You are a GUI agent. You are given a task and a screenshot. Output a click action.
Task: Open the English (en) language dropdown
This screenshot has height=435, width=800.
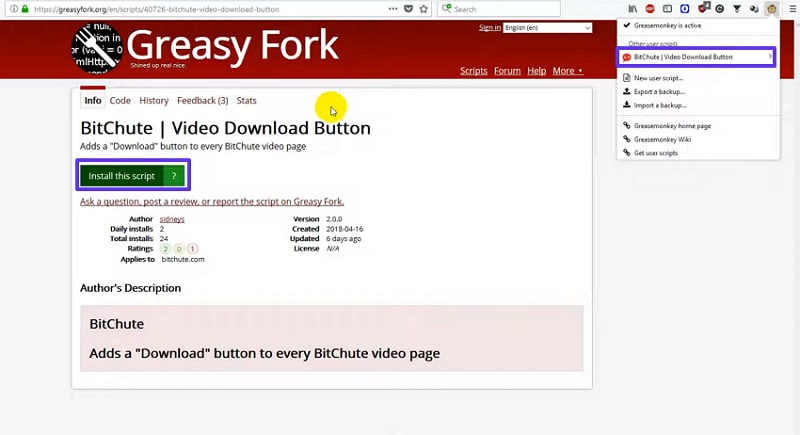point(547,28)
